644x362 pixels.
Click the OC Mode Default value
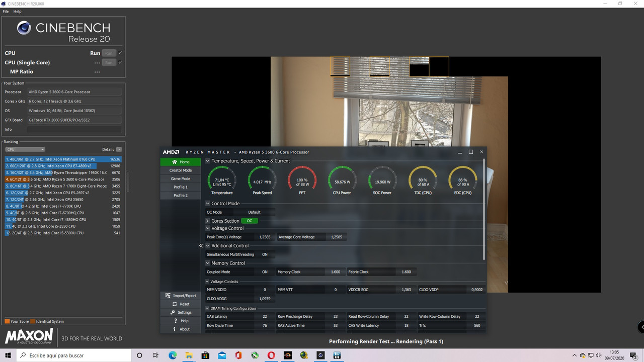pyautogui.click(x=254, y=212)
